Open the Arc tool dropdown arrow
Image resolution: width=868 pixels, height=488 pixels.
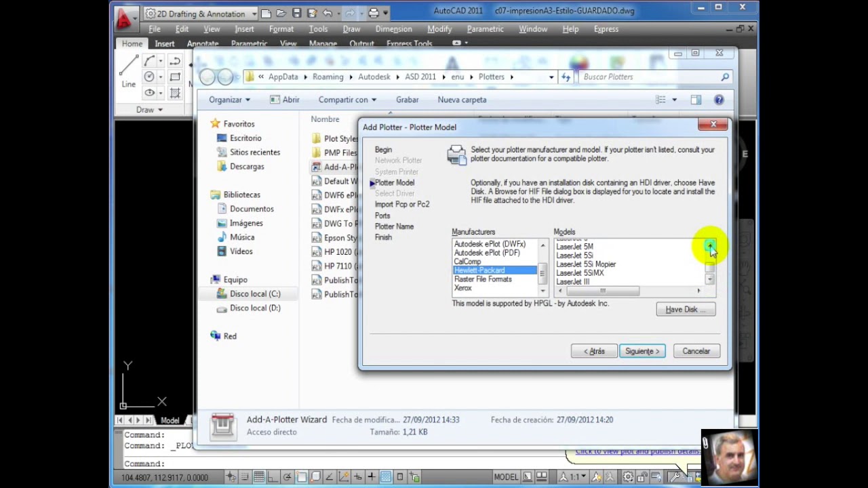coord(161,60)
